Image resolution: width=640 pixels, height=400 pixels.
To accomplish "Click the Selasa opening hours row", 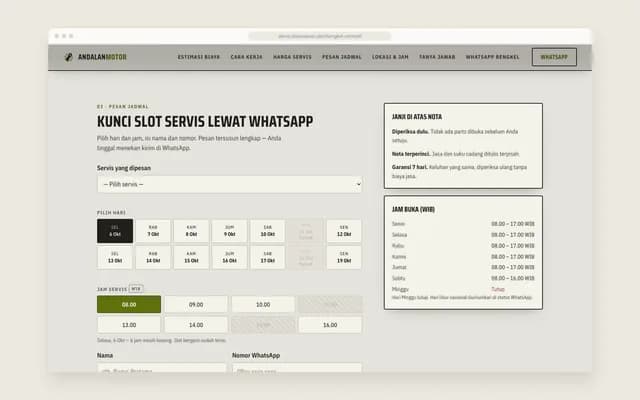I will [x=463, y=235].
